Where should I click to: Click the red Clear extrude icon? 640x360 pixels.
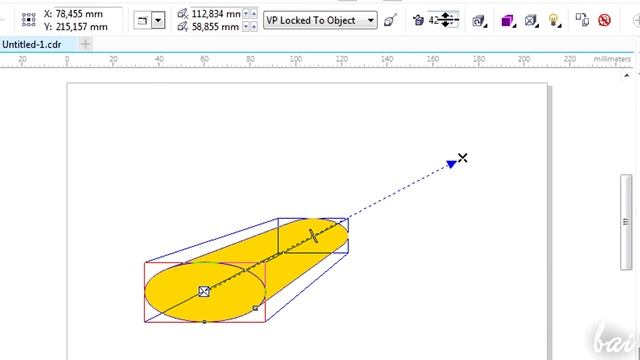click(x=604, y=20)
